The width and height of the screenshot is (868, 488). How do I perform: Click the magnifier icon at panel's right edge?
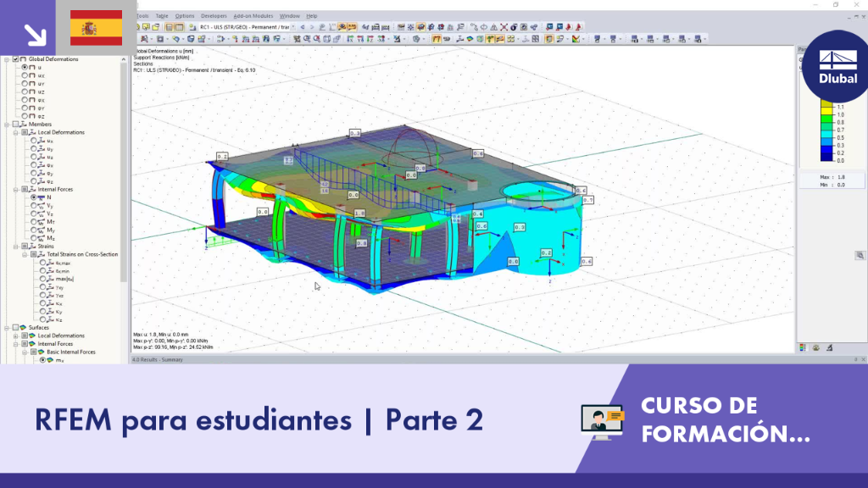tap(860, 256)
